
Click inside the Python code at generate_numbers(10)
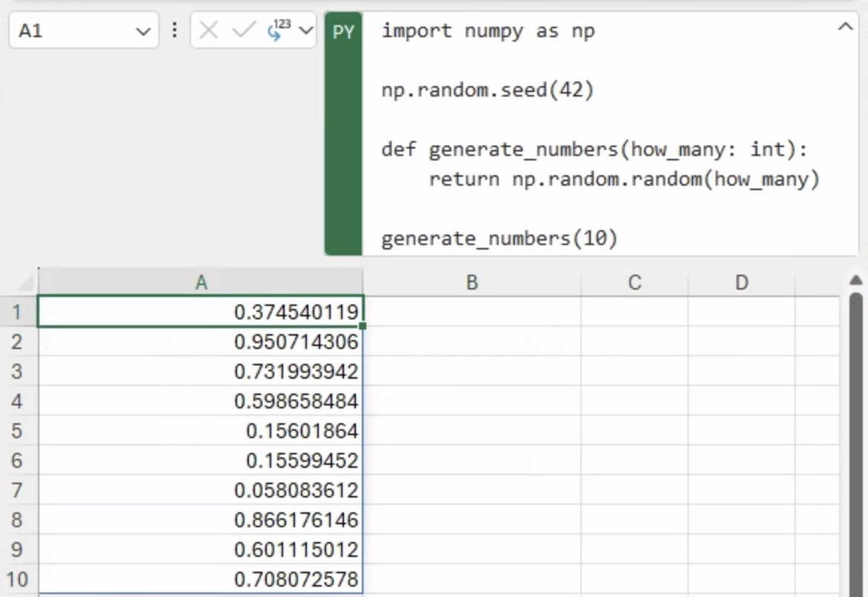[499, 239]
